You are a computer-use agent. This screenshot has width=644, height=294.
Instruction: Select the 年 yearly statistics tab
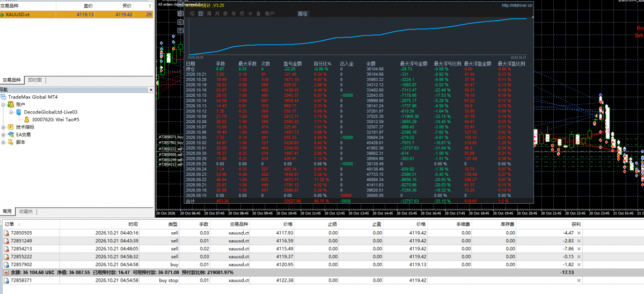pos(234,13)
